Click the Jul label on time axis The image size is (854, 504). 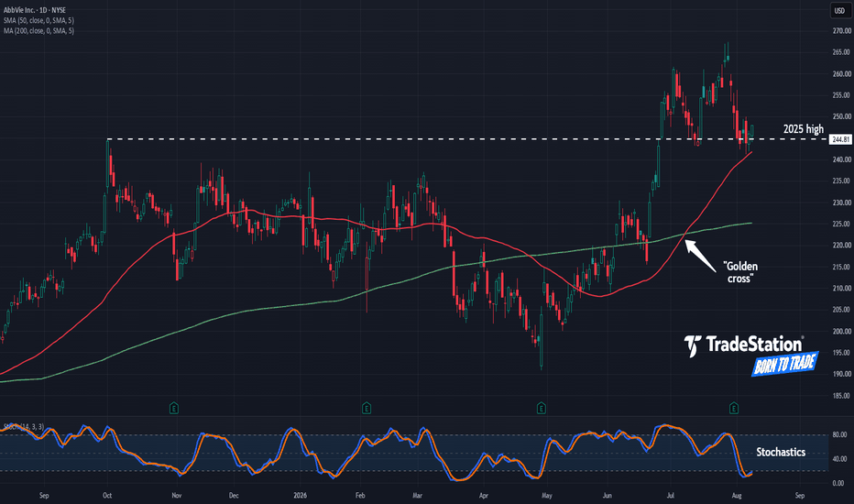[671, 495]
